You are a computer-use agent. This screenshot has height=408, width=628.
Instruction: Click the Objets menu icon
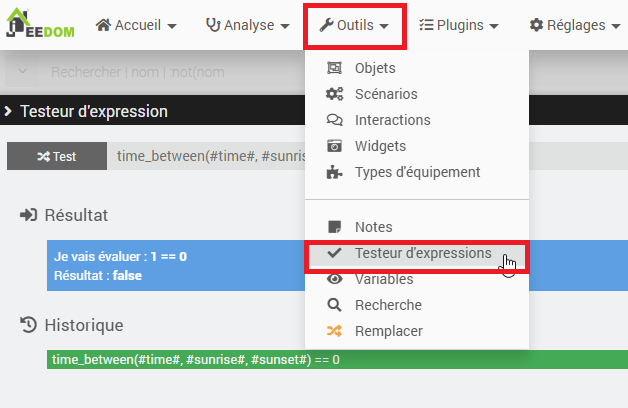(x=335, y=68)
